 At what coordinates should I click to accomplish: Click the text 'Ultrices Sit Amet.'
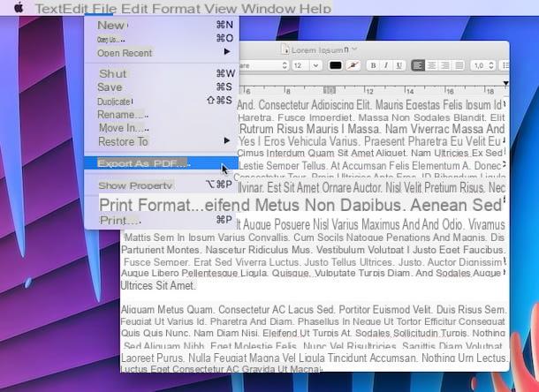[x=158, y=285]
